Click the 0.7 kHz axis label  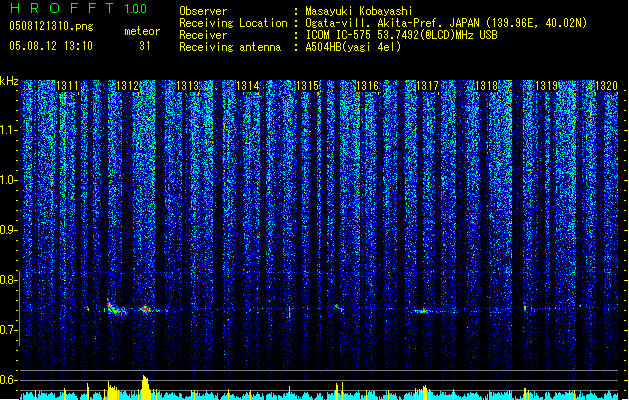(x=8, y=330)
